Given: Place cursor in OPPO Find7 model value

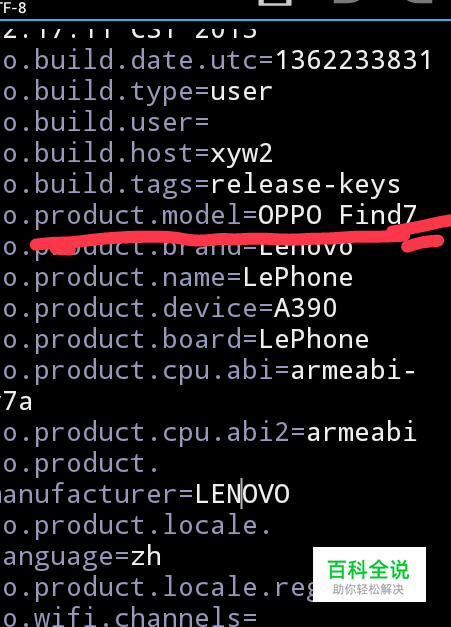Looking at the screenshot, I should tap(337, 215).
